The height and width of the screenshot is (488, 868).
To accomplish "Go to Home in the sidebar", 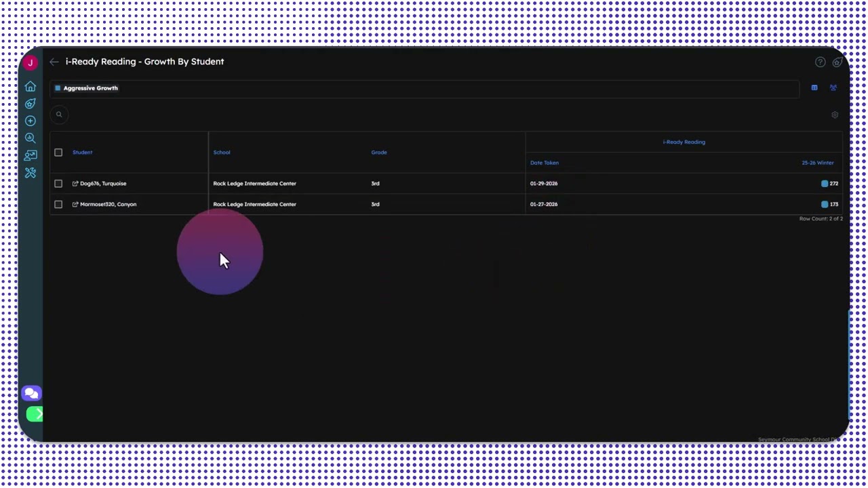I will coord(31,87).
